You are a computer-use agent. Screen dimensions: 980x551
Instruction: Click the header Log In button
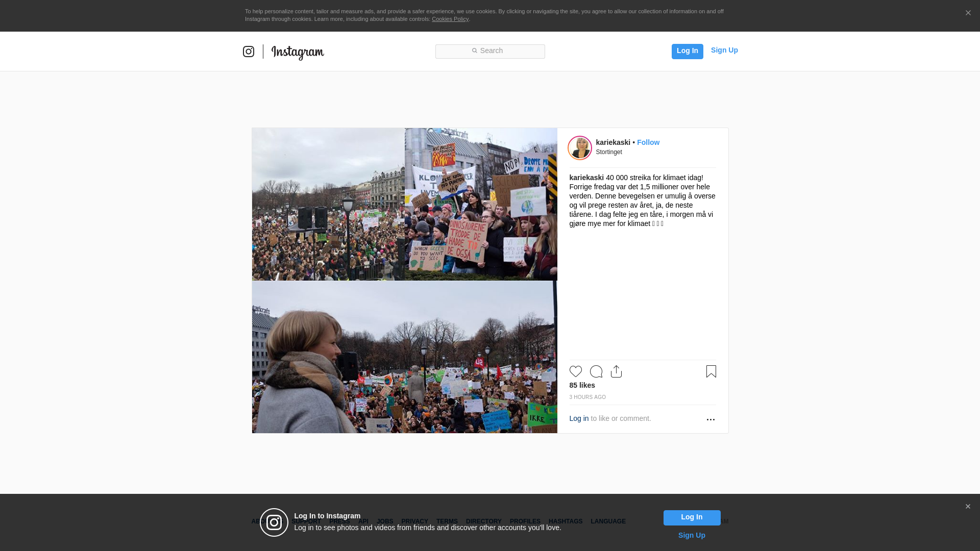[x=687, y=51]
